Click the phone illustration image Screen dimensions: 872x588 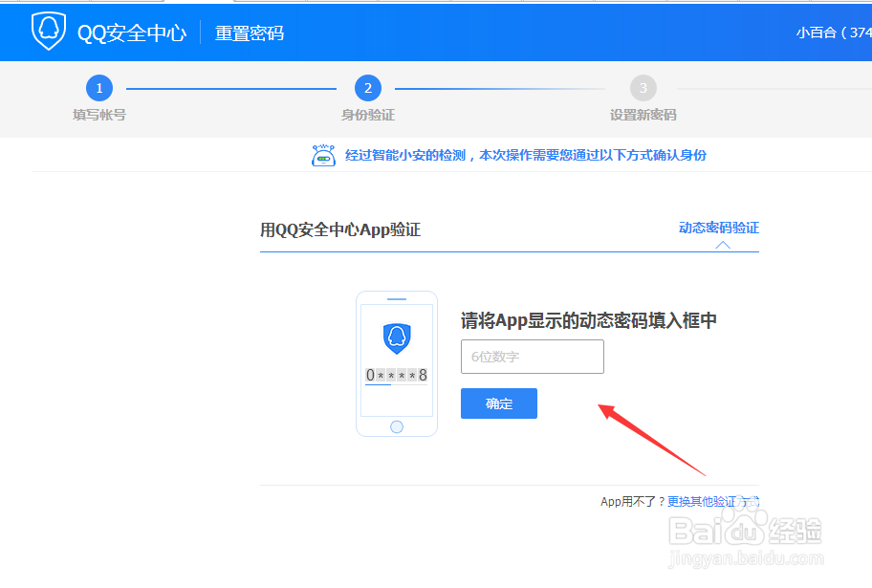click(397, 364)
